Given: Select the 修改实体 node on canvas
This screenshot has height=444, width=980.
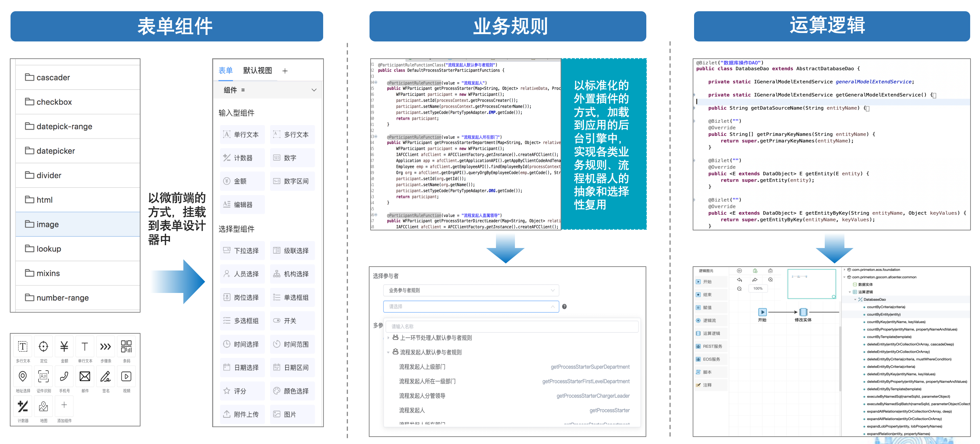Looking at the screenshot, I should [x=803, y=312].
